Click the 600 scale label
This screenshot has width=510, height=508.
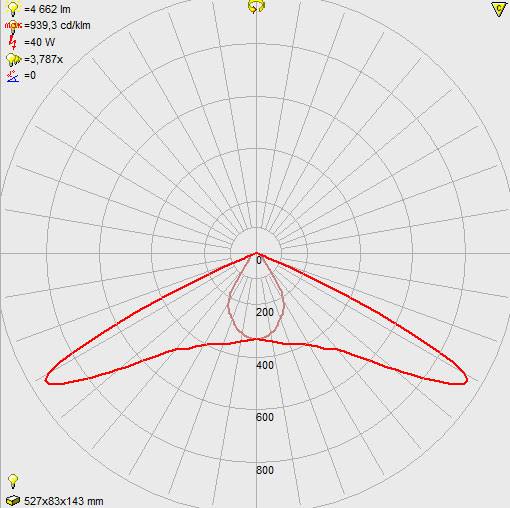click(265, 417)
